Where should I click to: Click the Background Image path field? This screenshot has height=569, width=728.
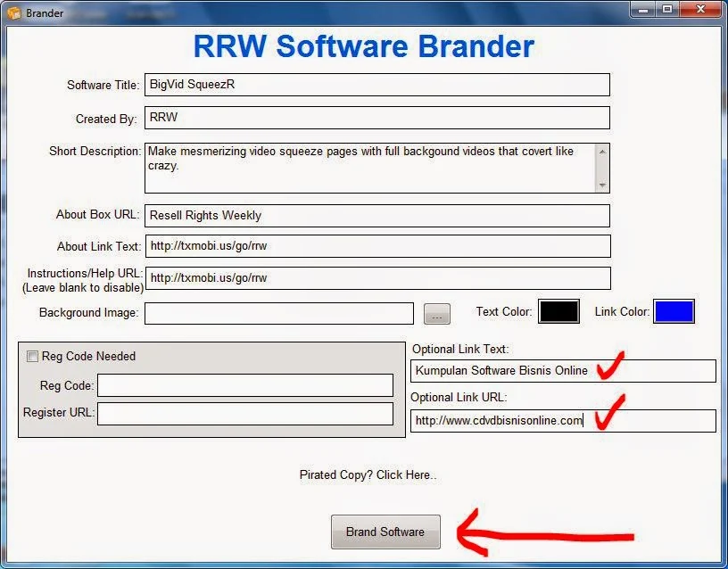[x=279, y=314]
